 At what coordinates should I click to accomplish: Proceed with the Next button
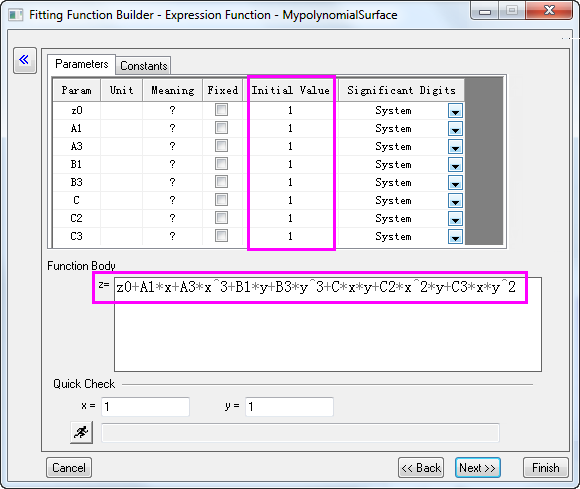[478, 468]
